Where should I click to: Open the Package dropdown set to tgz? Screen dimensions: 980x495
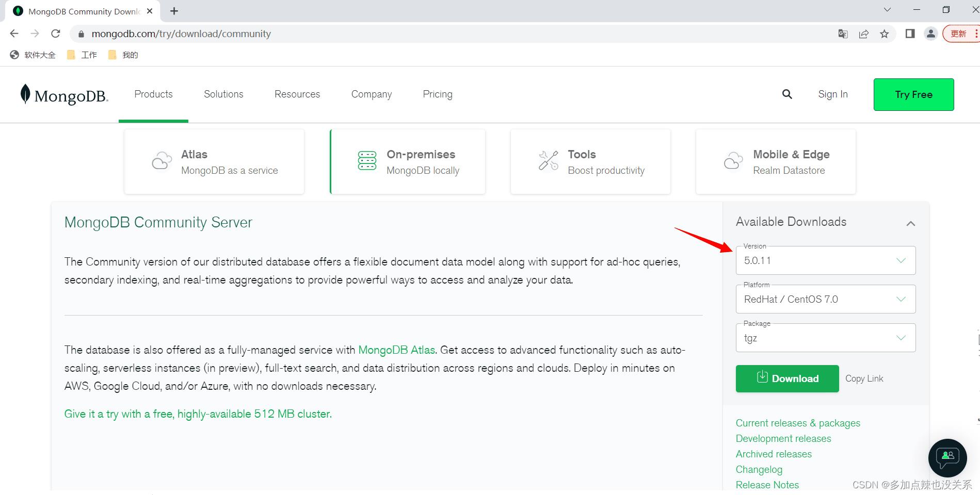click(x=825, y=338)
